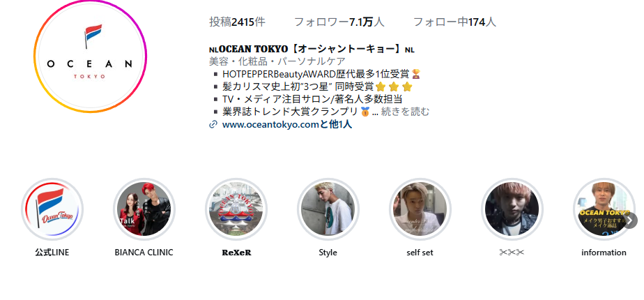644x300 pixels.
Task: Expand bio with 続きを読む
Action: [x=405, y=112]
